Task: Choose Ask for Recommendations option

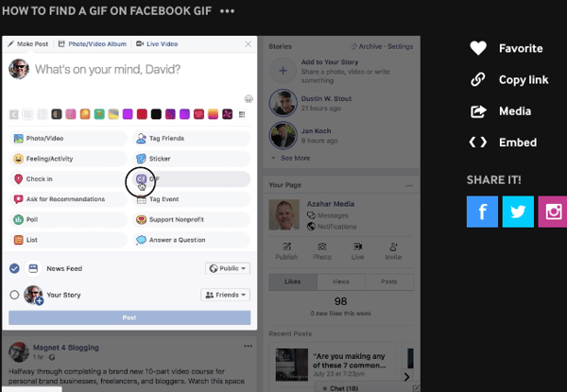Action: click(68, 199)
